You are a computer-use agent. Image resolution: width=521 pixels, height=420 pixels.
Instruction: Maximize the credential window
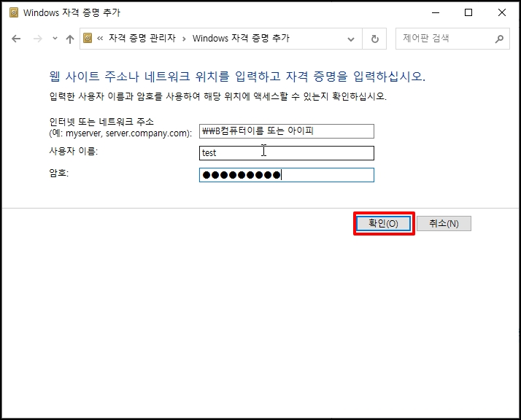click(x=468, y=12)
